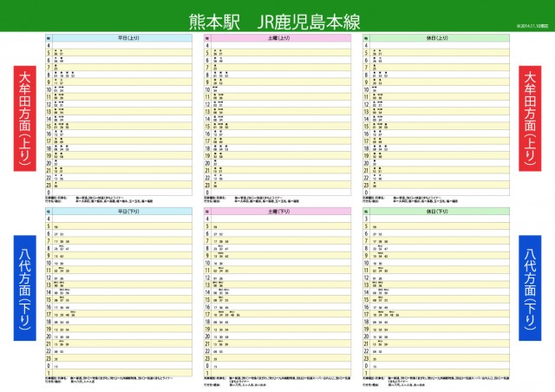Select the right red 大牟田方面(上り) banner
Screen dimensions: 555x392
[x=530, y=116]
